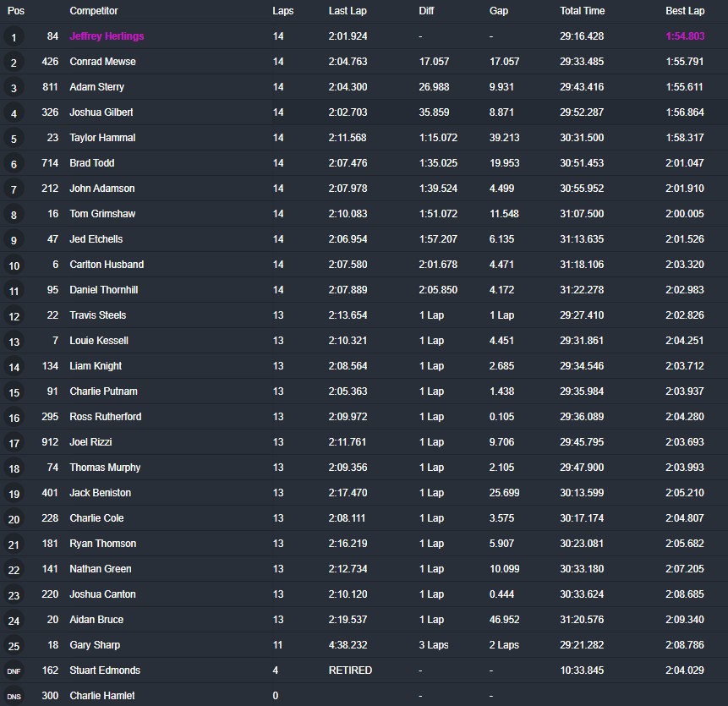Click the Last Lap column header

348,11
